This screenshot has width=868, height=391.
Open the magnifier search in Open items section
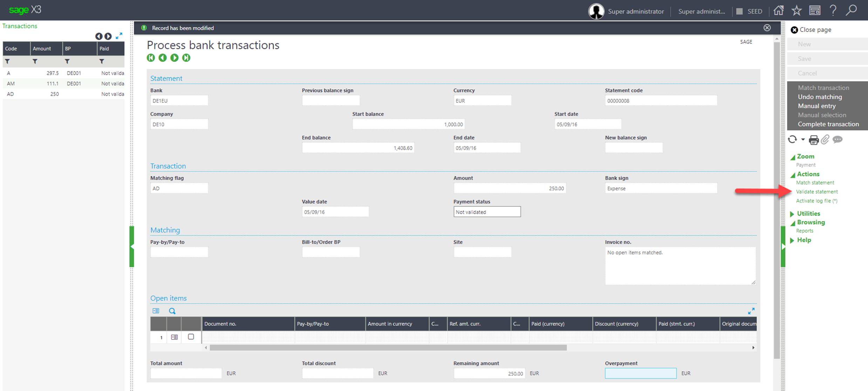[172, 311]
